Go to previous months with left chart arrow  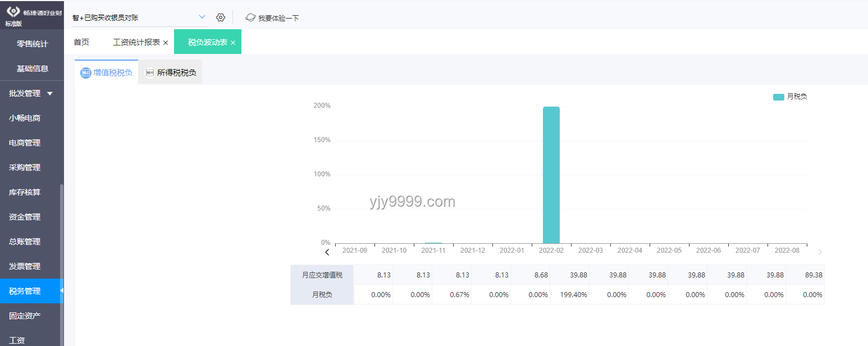(327, 252)
